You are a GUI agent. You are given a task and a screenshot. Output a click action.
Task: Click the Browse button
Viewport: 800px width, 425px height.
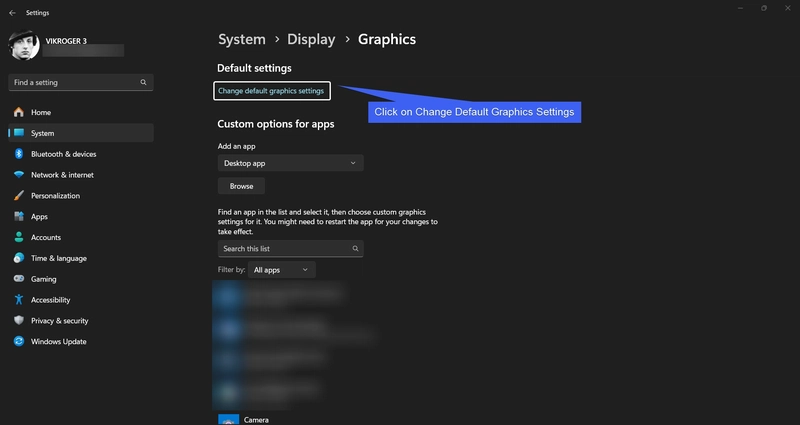click(x=241, y=186)
